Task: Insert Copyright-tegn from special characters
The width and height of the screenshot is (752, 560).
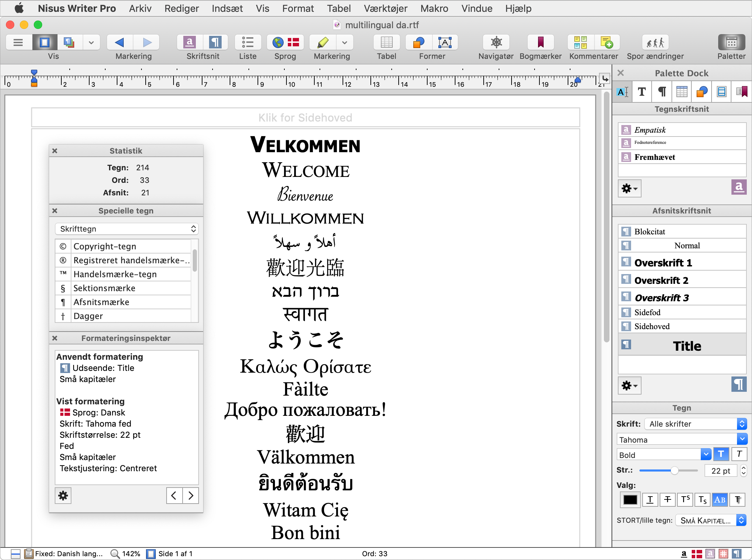Action: click(x=123, y=246)
